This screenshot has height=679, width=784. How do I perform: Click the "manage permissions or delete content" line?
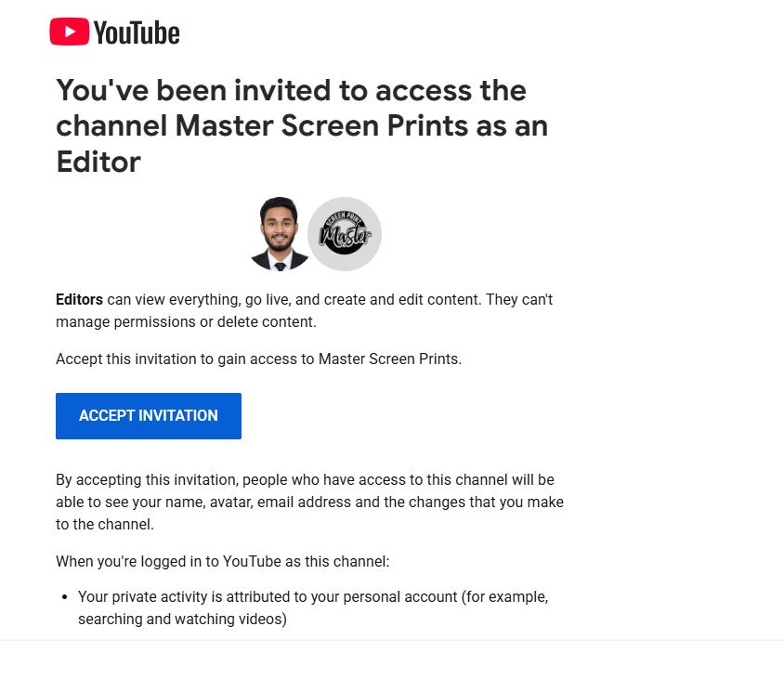click(x=186, y=322)
